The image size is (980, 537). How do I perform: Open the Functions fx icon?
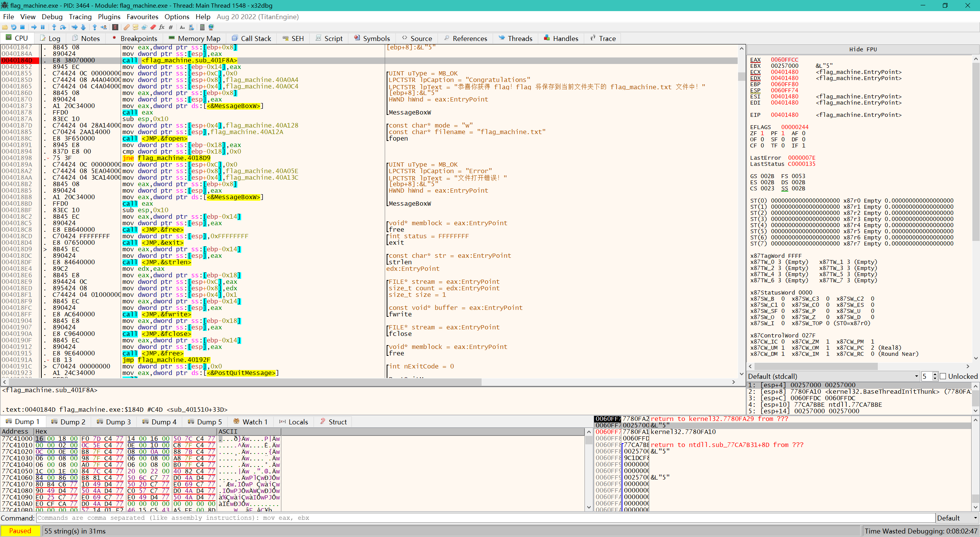pos(162,27)
